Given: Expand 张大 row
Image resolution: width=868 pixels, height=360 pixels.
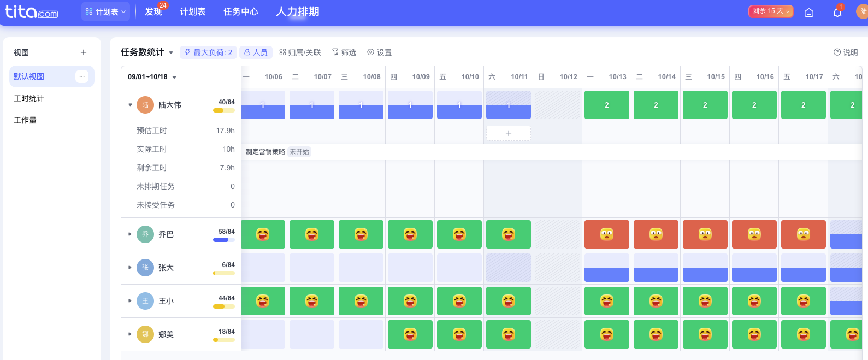Looking at the screenshot, I should tap(130, 268).
